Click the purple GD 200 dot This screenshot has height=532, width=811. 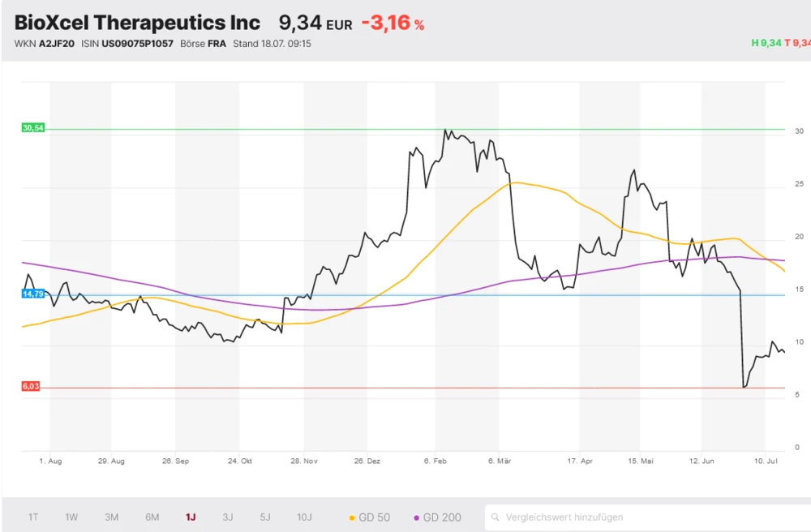(x=417, y=517)
